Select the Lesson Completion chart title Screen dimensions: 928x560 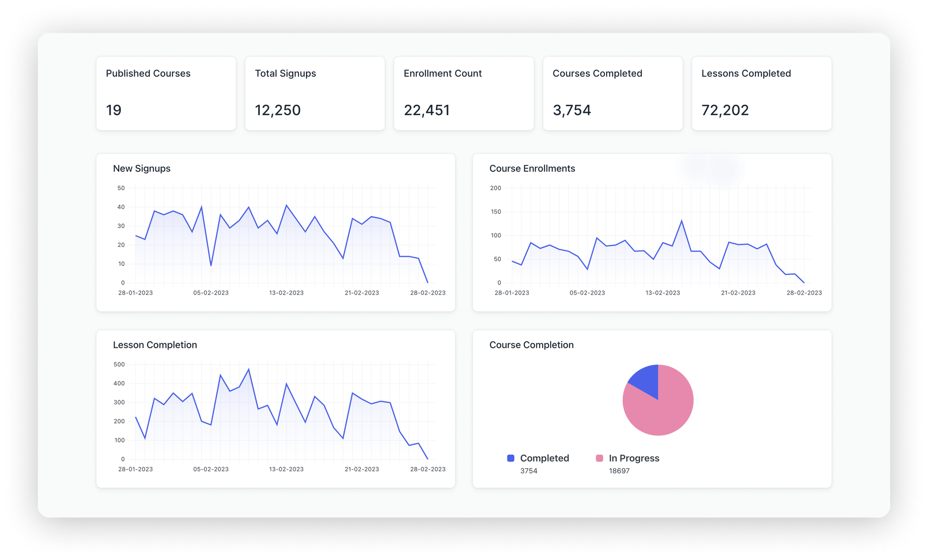coord(154,344)
